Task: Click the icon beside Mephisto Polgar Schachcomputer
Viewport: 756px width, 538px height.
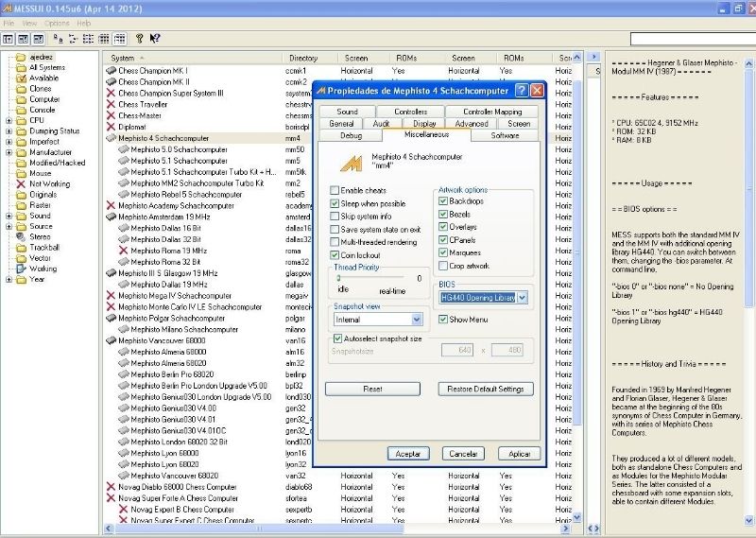Action: 112,319
